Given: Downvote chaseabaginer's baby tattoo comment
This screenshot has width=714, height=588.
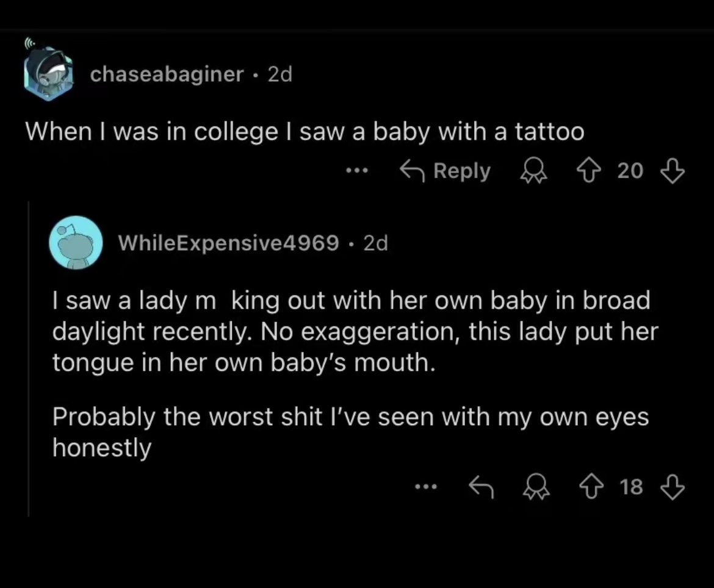Looking at the screenshot, I should point(673,171).
